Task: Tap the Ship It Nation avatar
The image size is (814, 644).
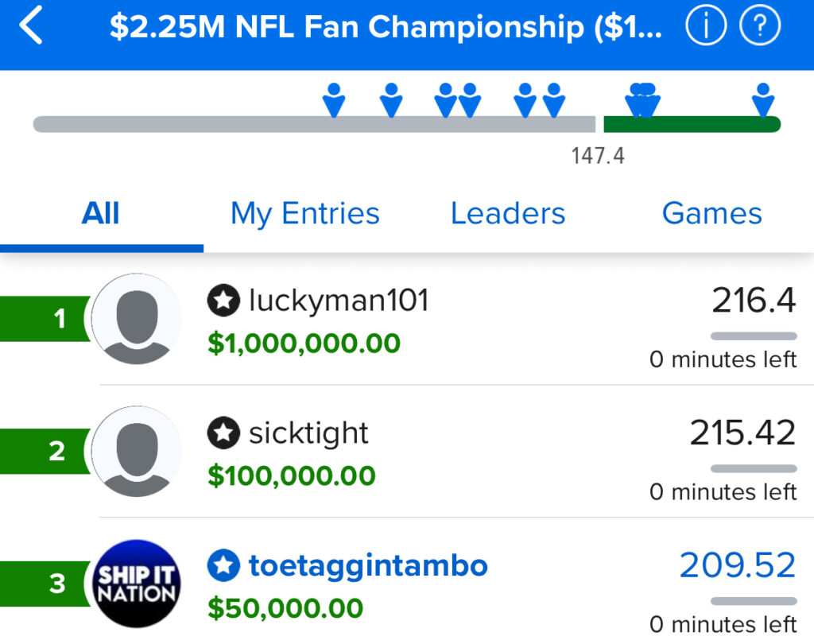Action: [137, 584]
